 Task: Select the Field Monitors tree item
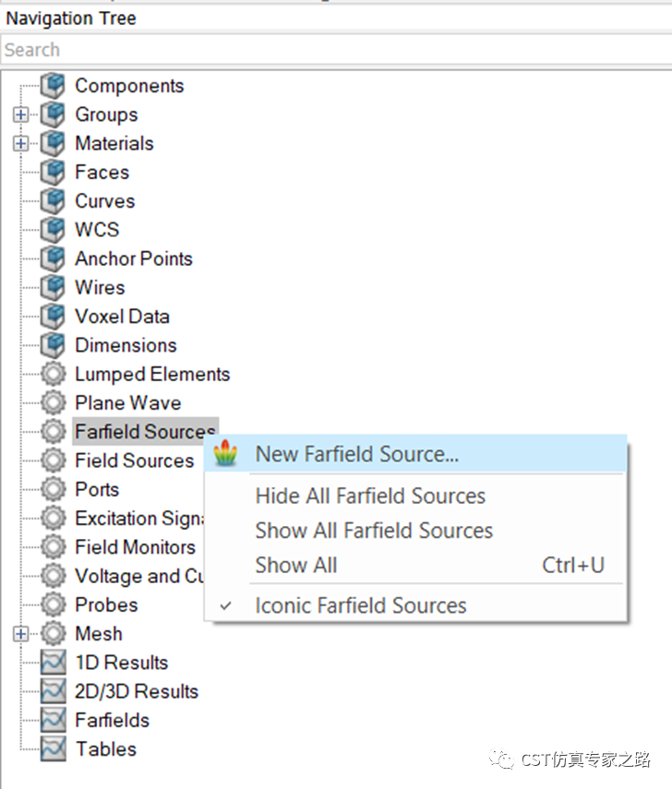click(135, 547)
